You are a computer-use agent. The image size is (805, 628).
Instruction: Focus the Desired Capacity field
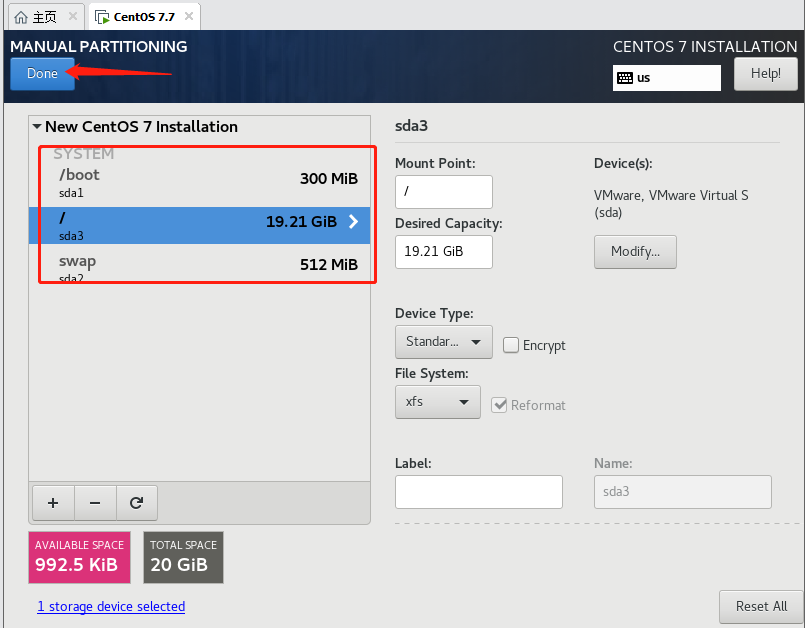pos(444,252)
